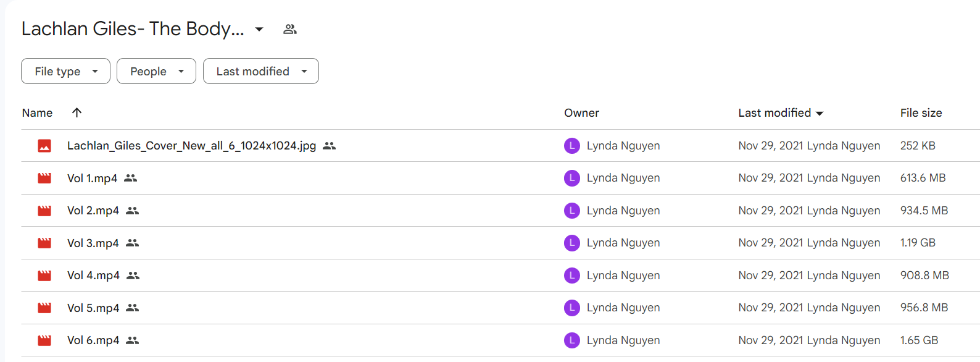Click Lynda Nguyen avatar in Vol 4.mp4 row
Screen dimensions: 980x362
[572, 276]
